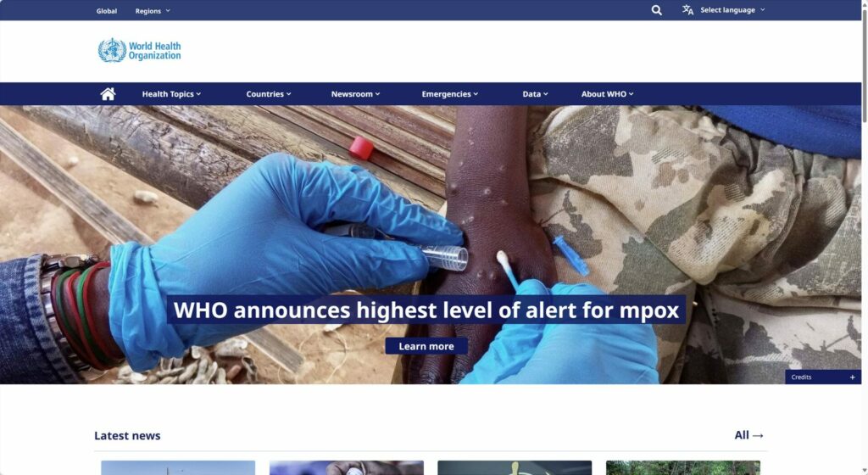Open the Countries menu
868x475 pixels.
(269, 94)
